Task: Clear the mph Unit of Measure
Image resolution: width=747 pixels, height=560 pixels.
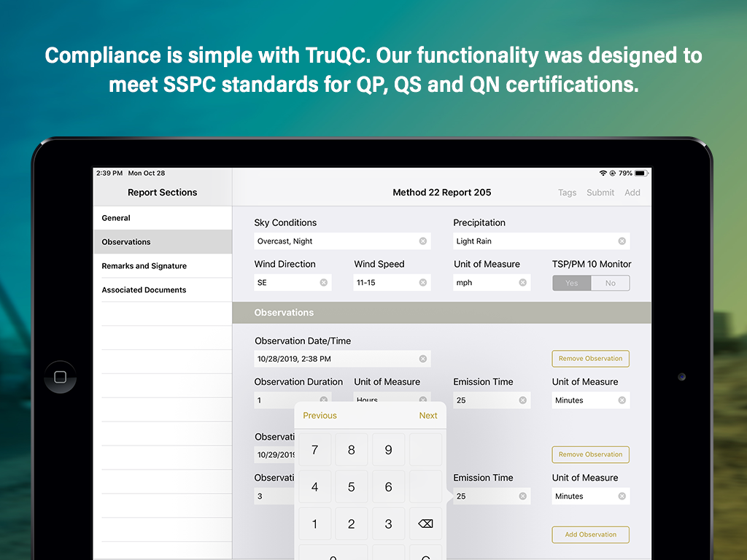Action: [522, 282]
